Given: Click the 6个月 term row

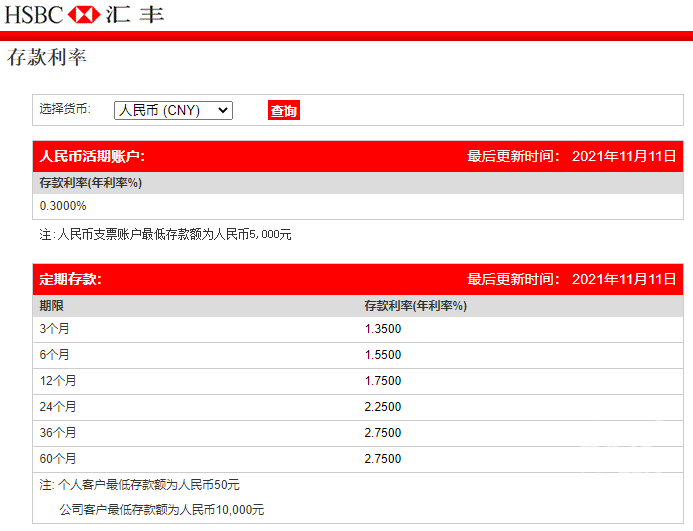Looking at the screenshot, I should tap(358, 355).
